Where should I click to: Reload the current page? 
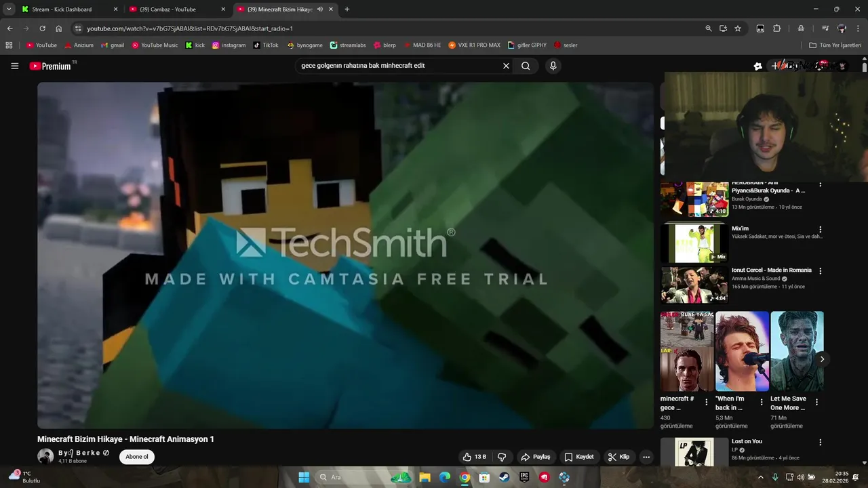click(x=42, y=28)
